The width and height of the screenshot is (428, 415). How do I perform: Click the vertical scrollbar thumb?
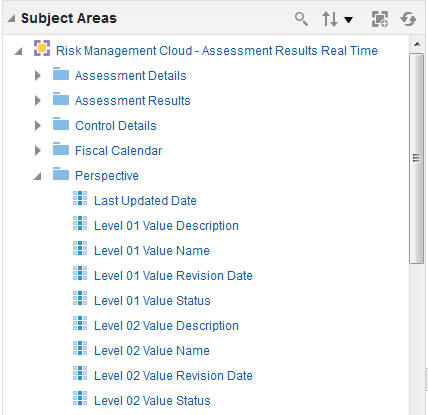(x=417, y=158)
